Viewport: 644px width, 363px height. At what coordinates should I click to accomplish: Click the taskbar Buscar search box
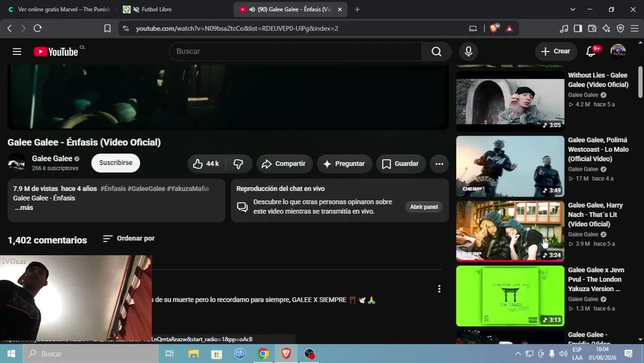pos(91,354)
